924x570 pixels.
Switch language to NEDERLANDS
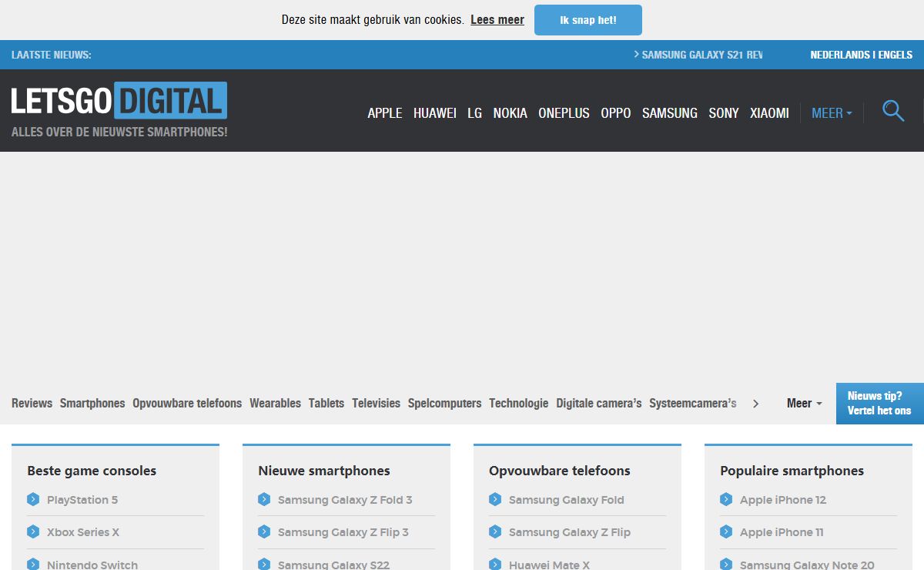840,55
